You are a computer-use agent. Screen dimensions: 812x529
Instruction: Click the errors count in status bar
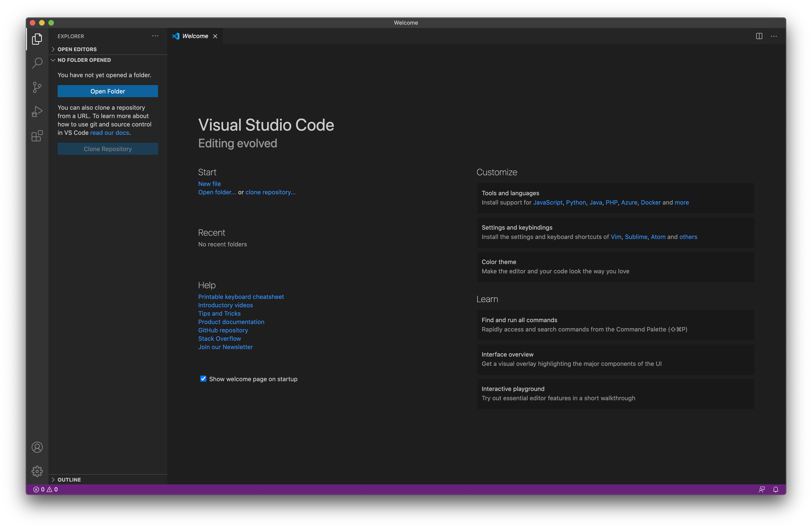pyautogui.click(x=39, y=489)
